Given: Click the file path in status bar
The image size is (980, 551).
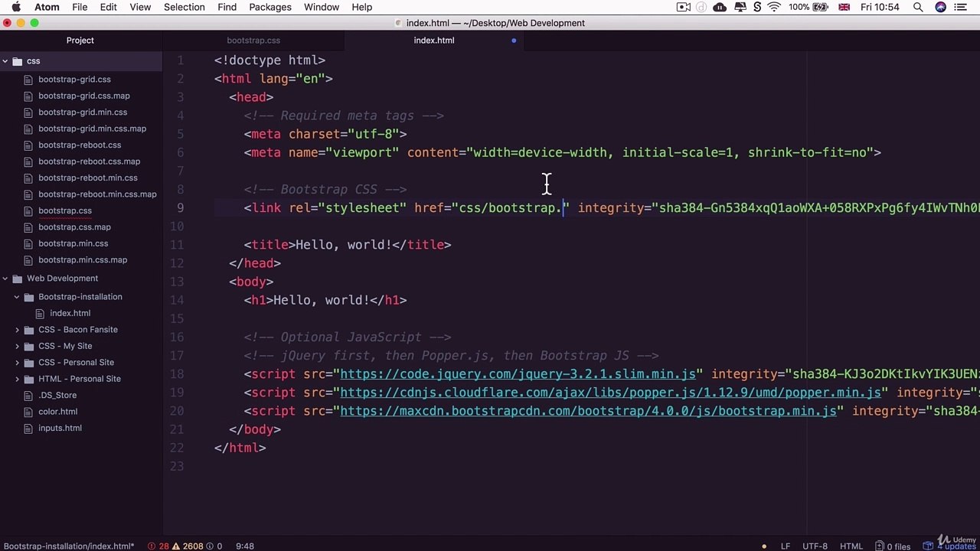Looking at the screenshot, I should [x=69, y=546].
